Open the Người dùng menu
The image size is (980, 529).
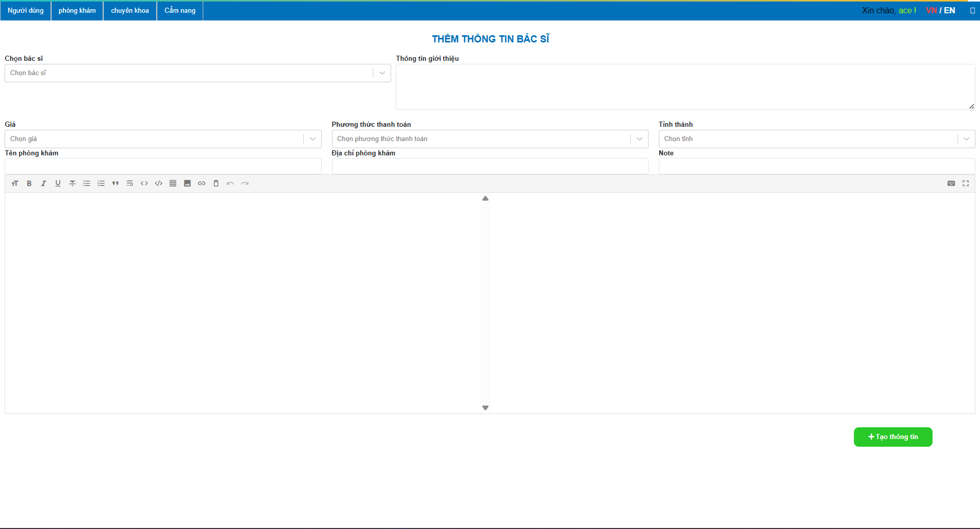pos(26,11)
